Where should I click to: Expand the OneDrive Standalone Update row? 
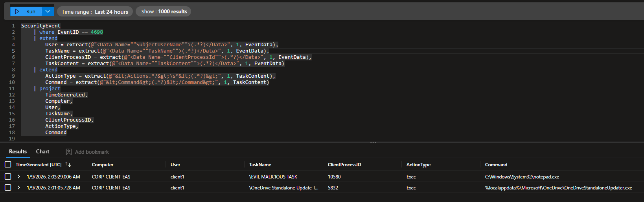(x=18, y=188)
